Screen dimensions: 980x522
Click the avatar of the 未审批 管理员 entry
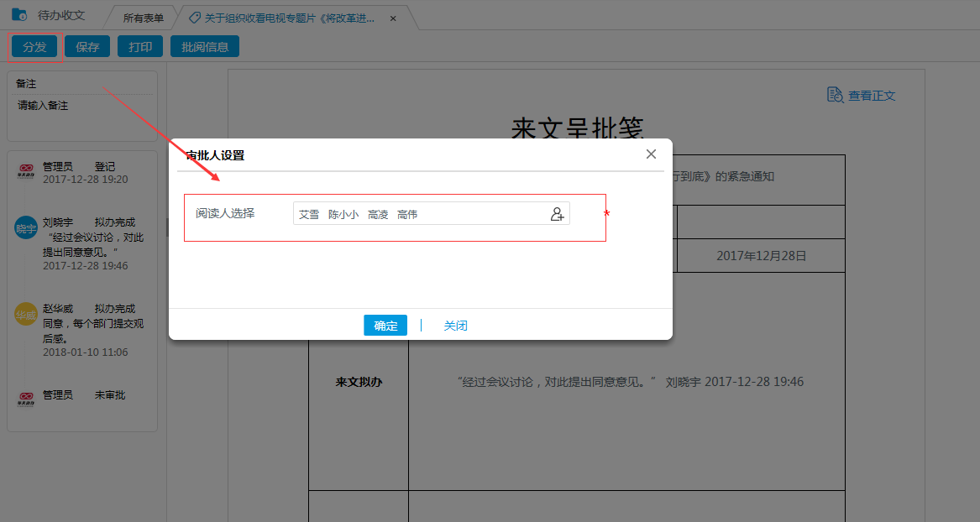[26, 400]
